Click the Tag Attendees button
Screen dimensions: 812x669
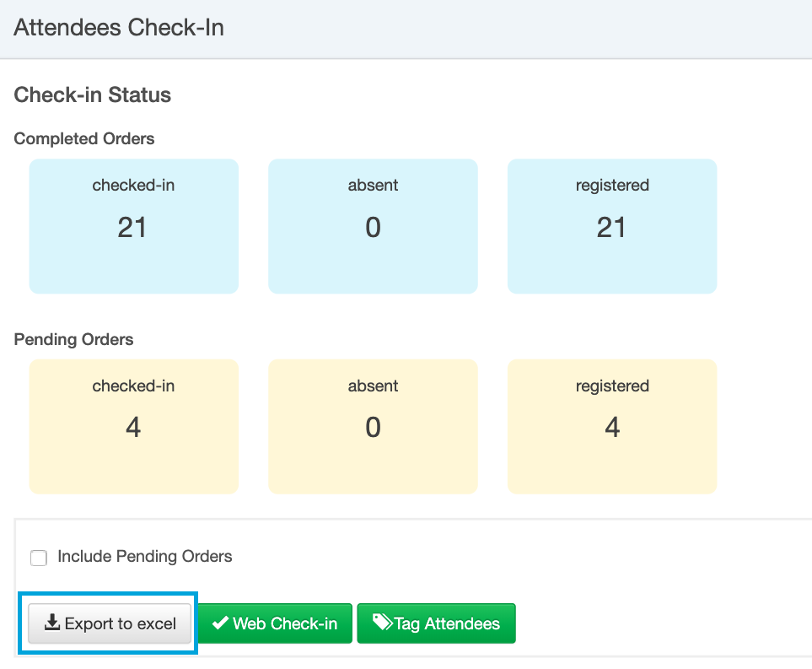[436, 623]
